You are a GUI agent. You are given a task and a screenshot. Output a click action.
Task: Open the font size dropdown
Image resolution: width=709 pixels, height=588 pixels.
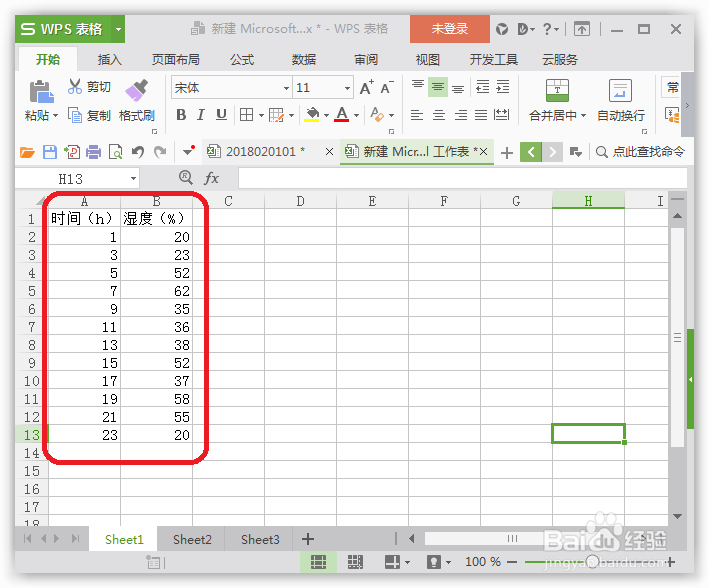point(347,88)
